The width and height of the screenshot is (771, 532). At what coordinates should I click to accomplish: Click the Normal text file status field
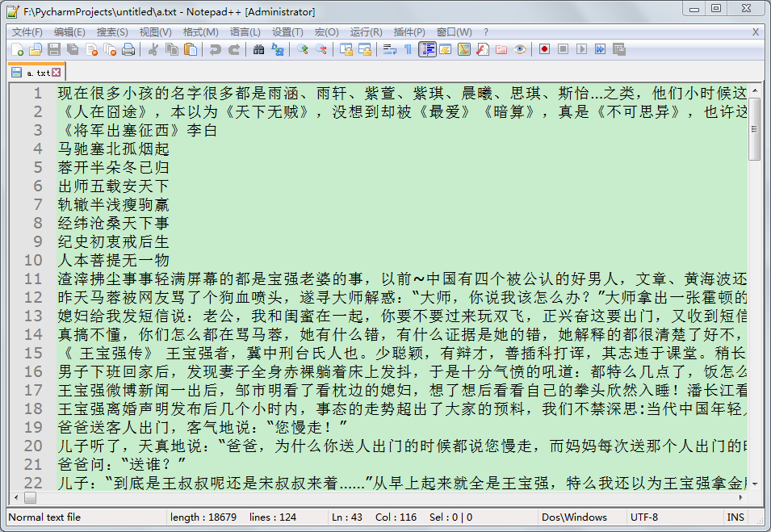coord(86,517)
